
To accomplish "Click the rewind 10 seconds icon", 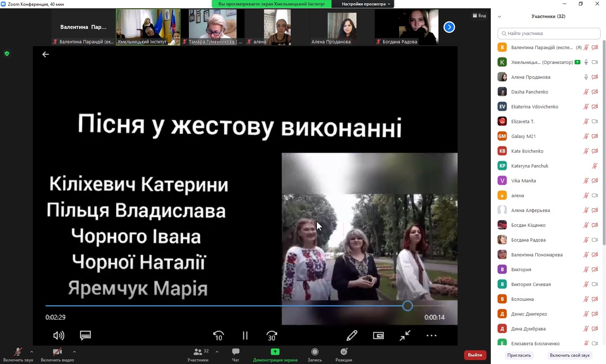I will pyautogui.click(x=218, y=335).
